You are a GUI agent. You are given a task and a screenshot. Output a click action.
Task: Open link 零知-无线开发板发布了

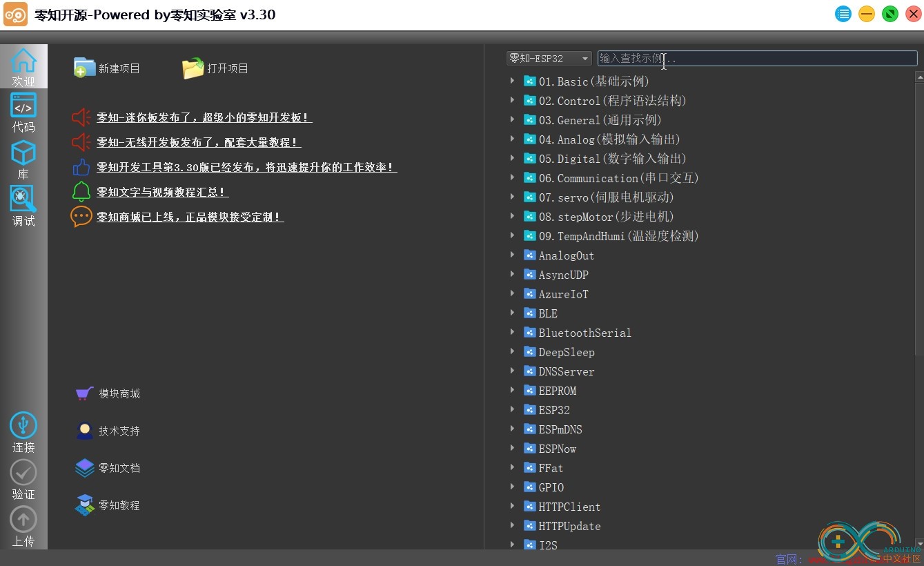click(199, 142)
